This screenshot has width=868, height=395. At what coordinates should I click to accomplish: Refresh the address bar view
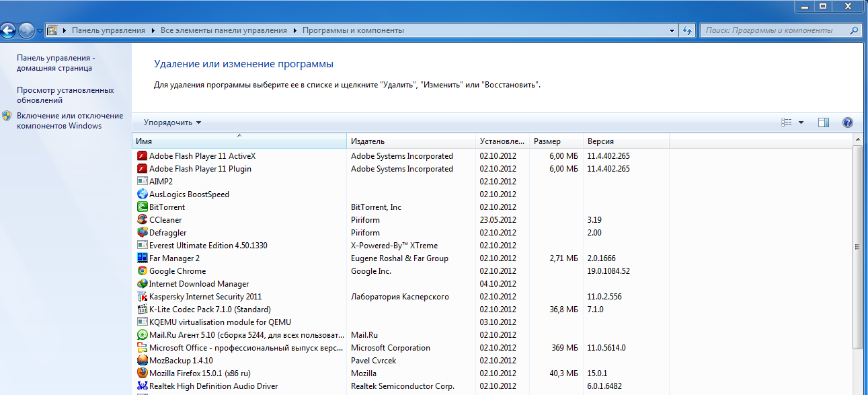686,30
